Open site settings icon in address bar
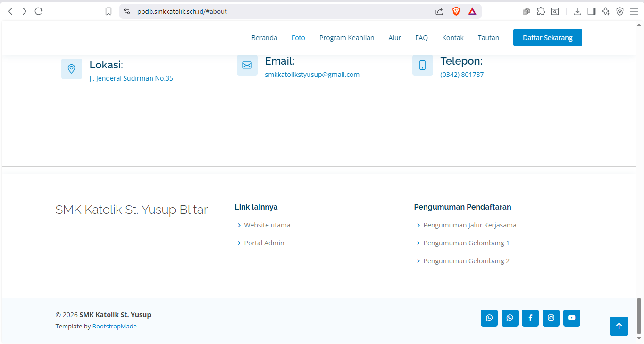 tap(127, 11)
